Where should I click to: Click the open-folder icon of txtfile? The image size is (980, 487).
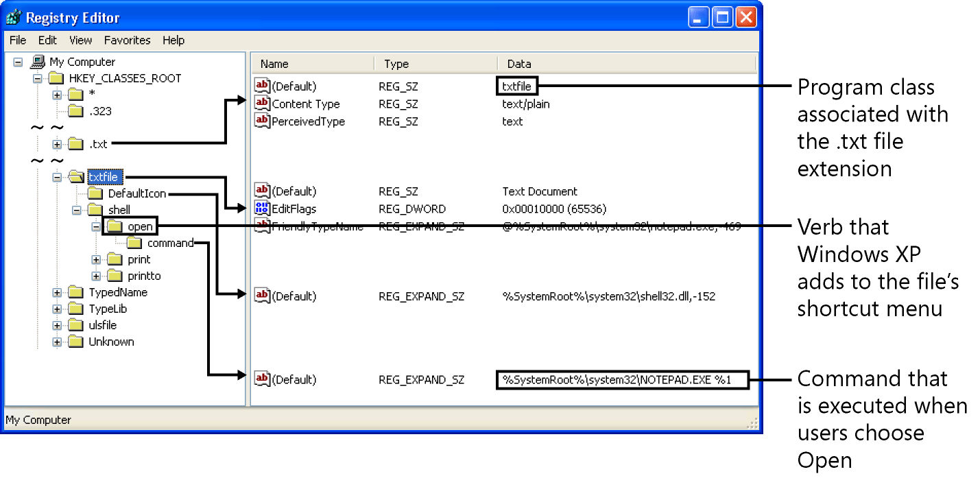pyautogui.click(x=76, y=177)
